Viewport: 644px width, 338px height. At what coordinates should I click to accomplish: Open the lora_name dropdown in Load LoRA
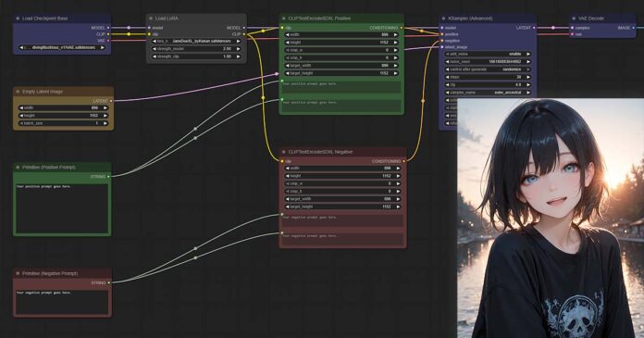click(196, 41)
